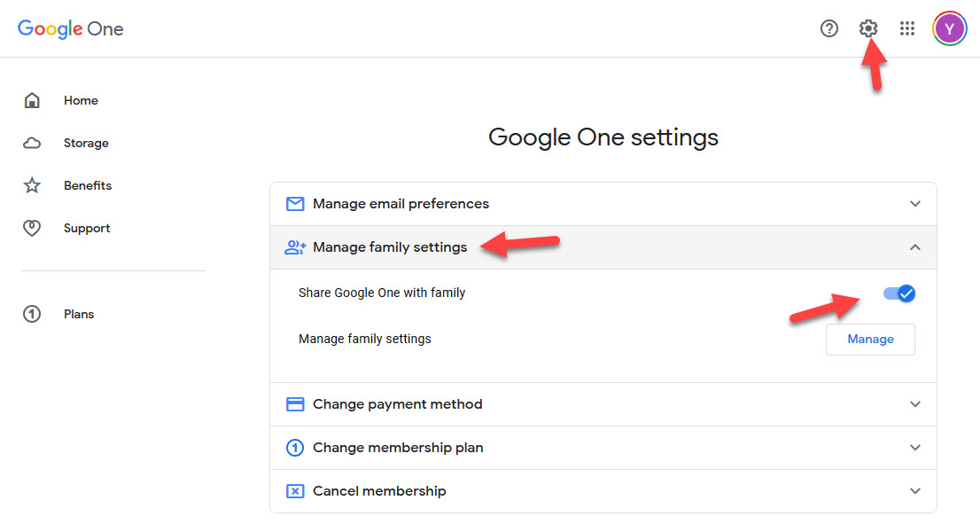This screenshot has height=524, width=980.
Task: Click Cancel membership heading
Action: 379,491
